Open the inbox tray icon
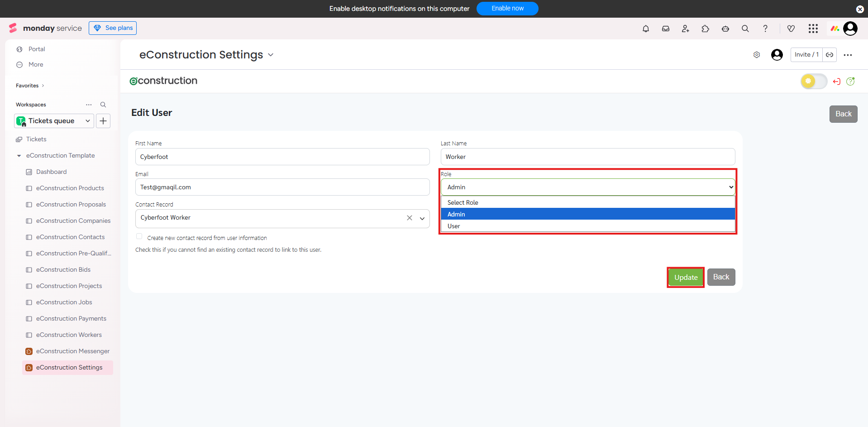This screenshot has width=868, height=427. point(666,29)
